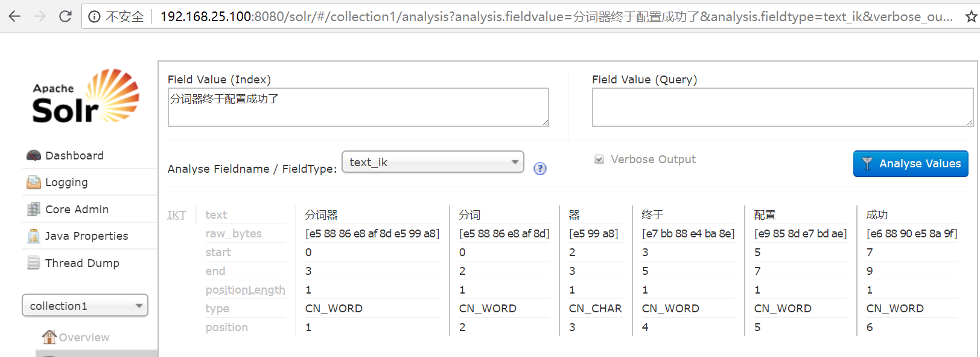This screenshot has height=357, width=980.
Task: Click the Core Admin icon
Action: tap(34, 209)
